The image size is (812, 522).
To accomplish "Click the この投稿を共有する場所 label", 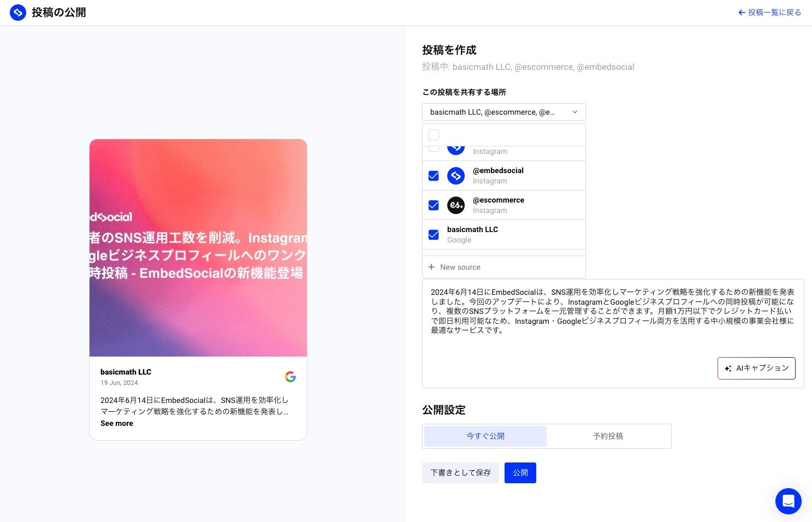I will pyautogui.click(x=464, y=92).
